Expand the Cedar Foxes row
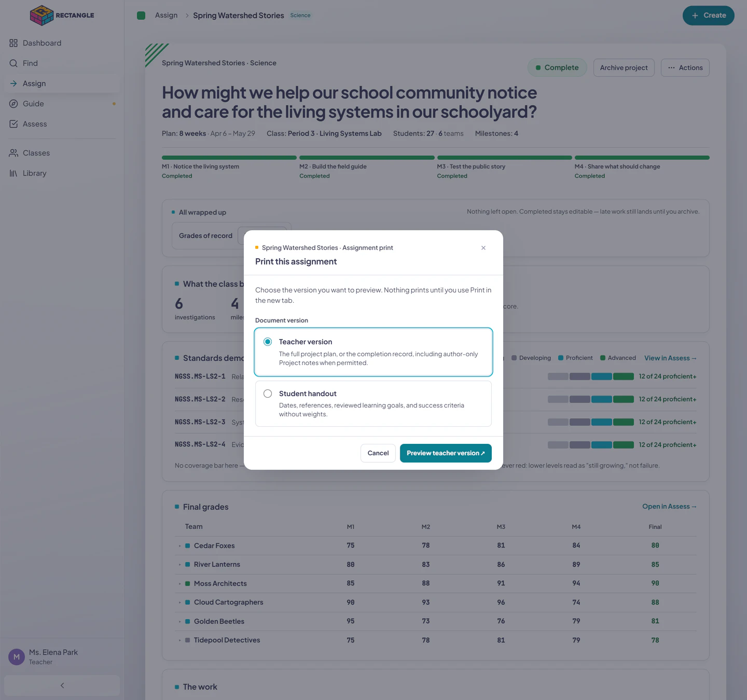This screenshot has width=747, height=700. pyautogui.click(x=180, y=546)
